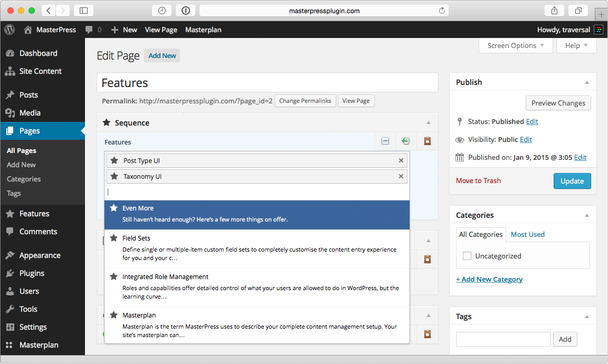Select Add New under Pages submenu
The image size is (608, 364).
pos(21,165)
